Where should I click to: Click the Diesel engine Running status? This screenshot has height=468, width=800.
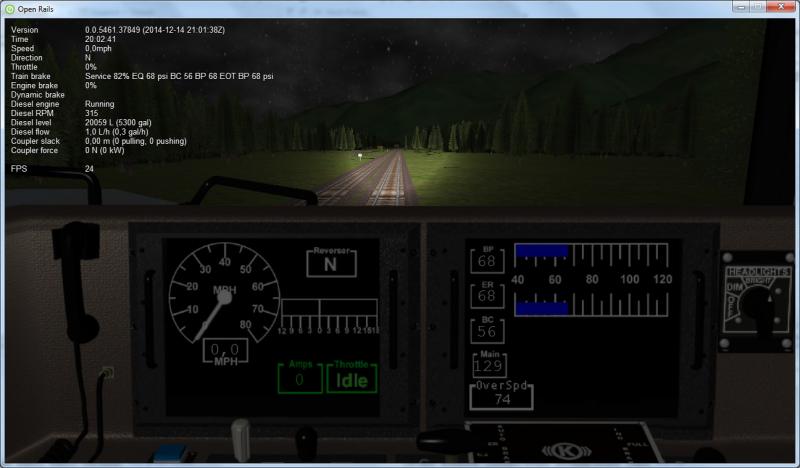99,104
